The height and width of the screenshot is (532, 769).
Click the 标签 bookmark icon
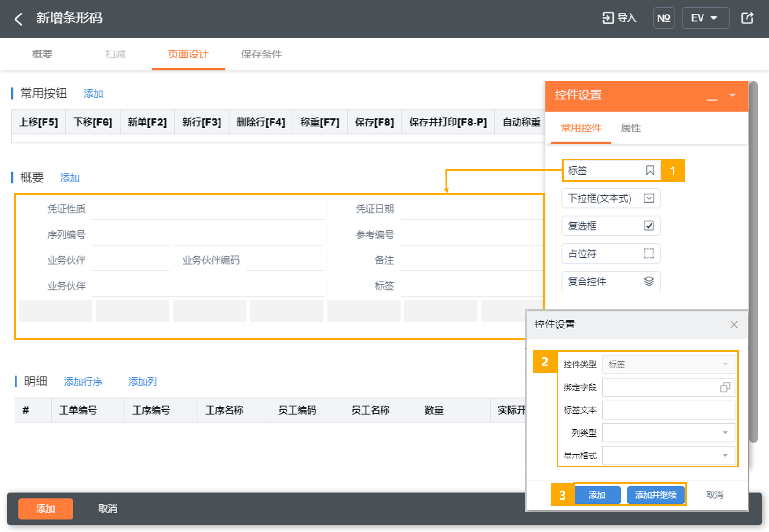point(650,170)
